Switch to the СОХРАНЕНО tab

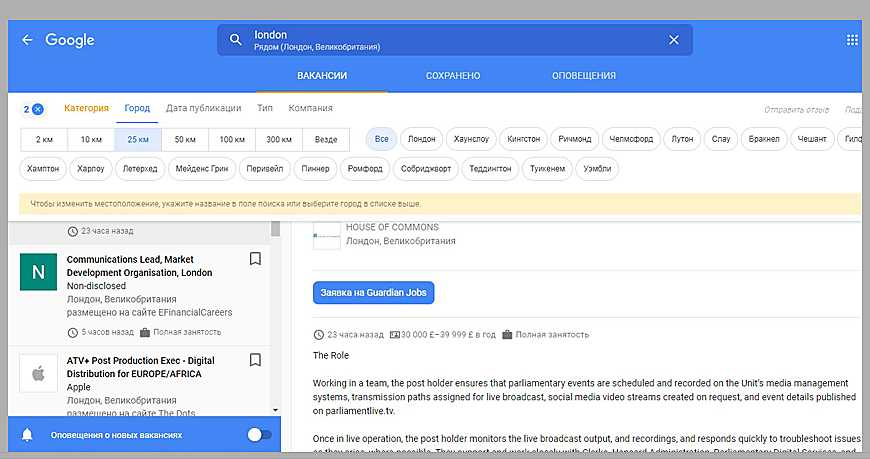click(452, 76)
